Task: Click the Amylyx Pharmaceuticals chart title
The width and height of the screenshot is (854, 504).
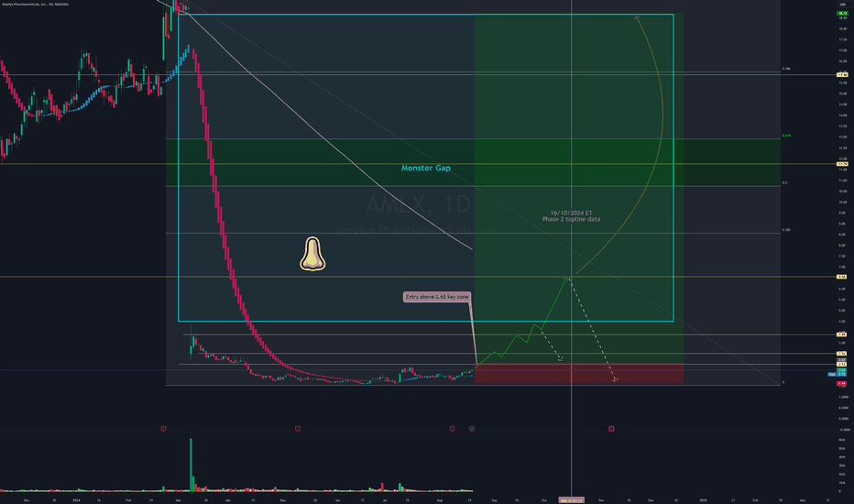Action: [x=35, y=5]
